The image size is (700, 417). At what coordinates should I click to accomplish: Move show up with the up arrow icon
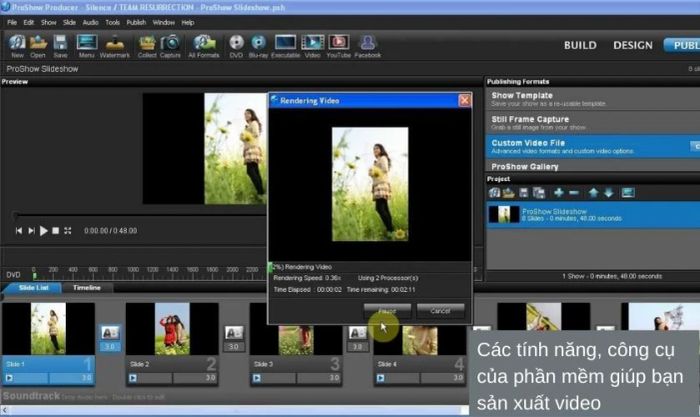[593, 193]
